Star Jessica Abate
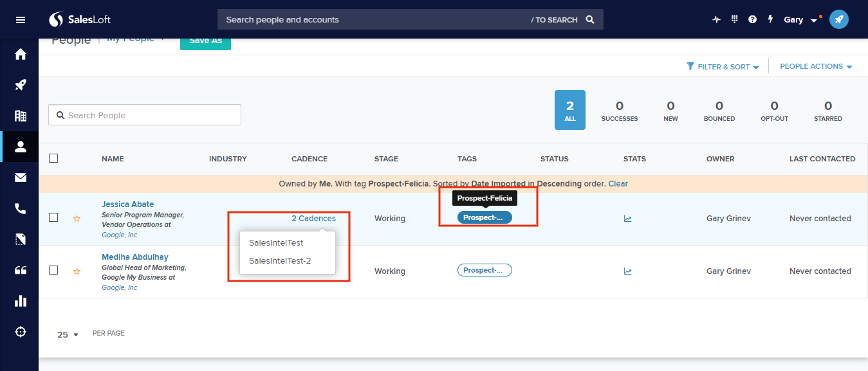Viewport: 868px width, 371px height. click(x=77, y=219)
